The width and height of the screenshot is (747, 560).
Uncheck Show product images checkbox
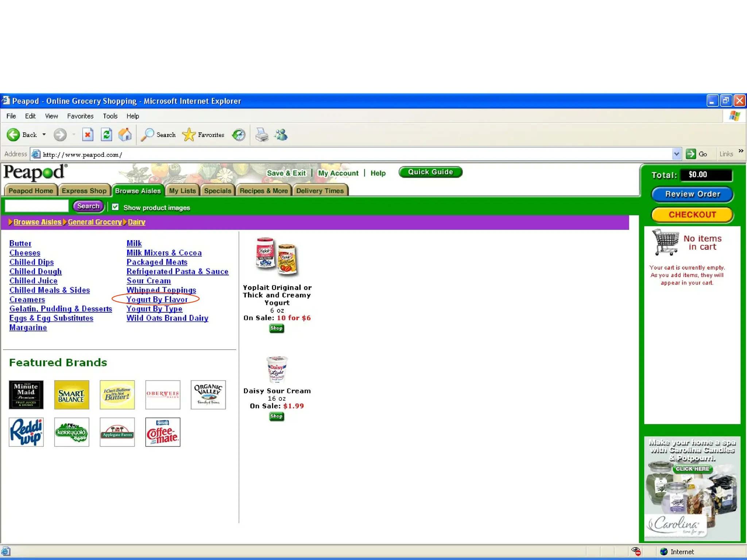click(x=115, y=207)
